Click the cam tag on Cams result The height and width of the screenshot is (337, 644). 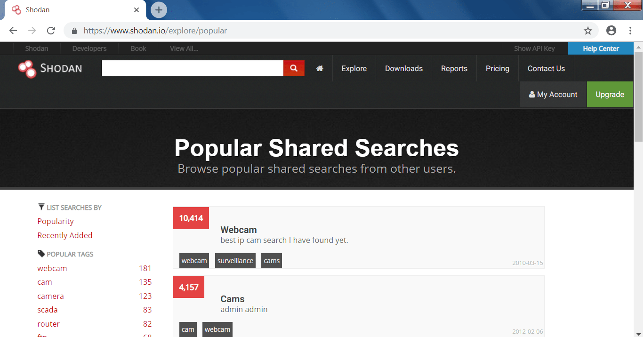tap(188, 329)
